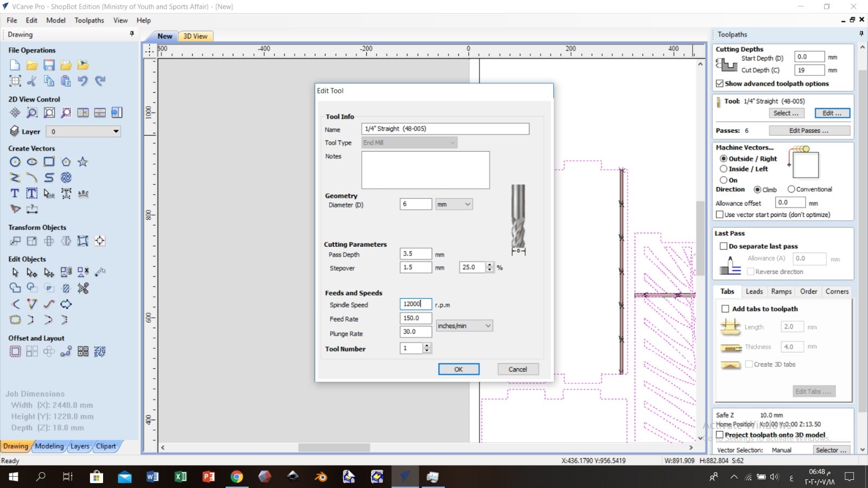Image resolution: width=868 pixels, height=488 pixels.
Task: Click the Save file floppy disk icon
Action: pyautogui.click(x=49, y=65)
